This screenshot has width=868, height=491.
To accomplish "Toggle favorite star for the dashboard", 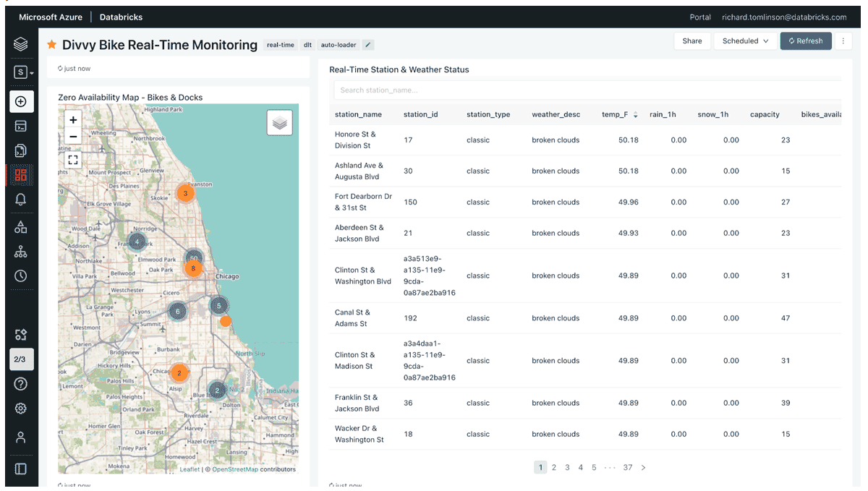I will click(x=51, y=45).
